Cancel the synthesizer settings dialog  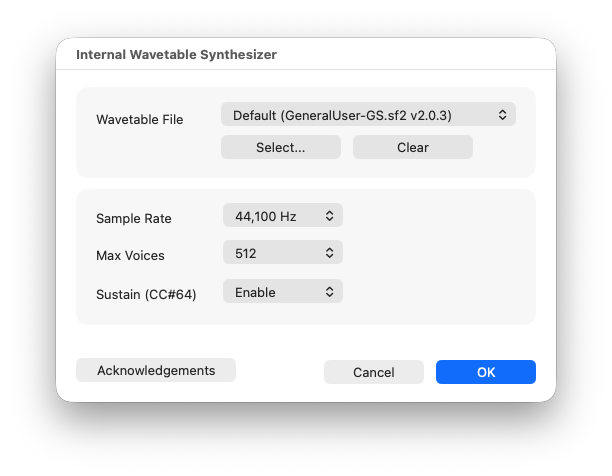(x=374, y=372)
